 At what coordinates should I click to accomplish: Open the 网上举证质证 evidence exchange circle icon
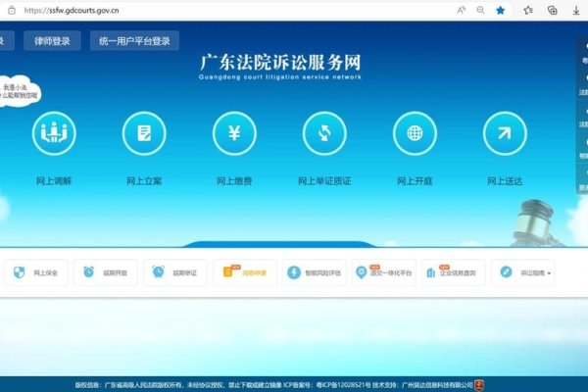pyautogui.click(x=324, y=133)
